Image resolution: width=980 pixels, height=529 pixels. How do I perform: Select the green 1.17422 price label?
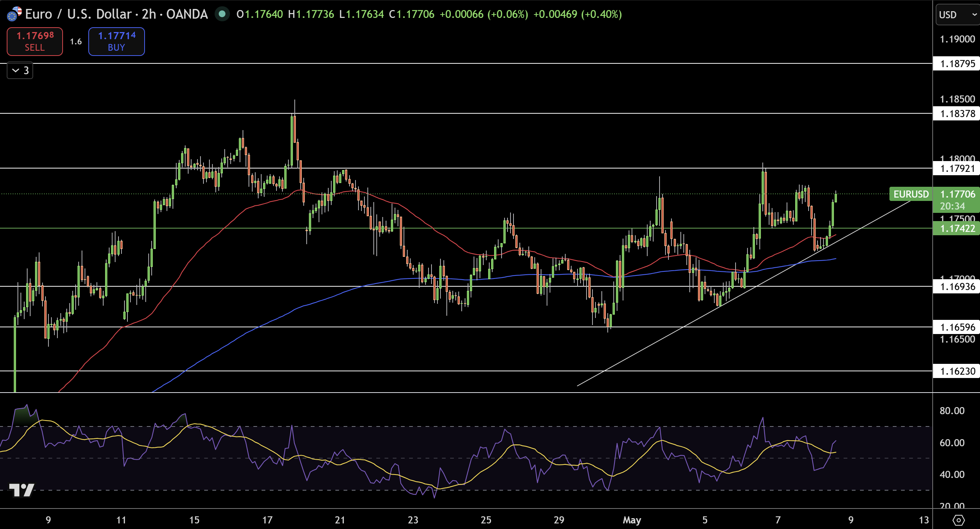click(957, 229)
